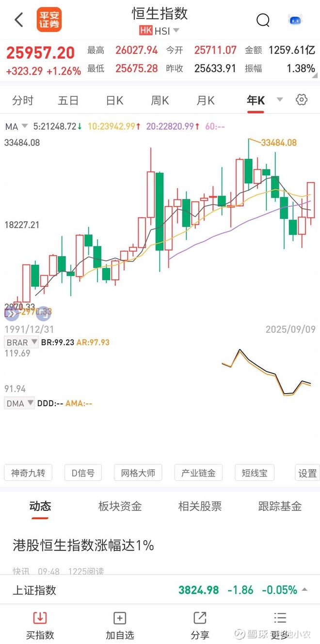Open the search magnifier icon
This screenshot has height=644, width=320.
pos(263,20)
